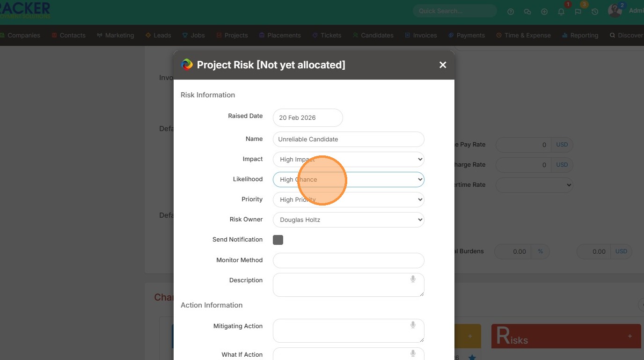Close the Project Risk dialog
This screenshot has height=360, width=644.
443,65
